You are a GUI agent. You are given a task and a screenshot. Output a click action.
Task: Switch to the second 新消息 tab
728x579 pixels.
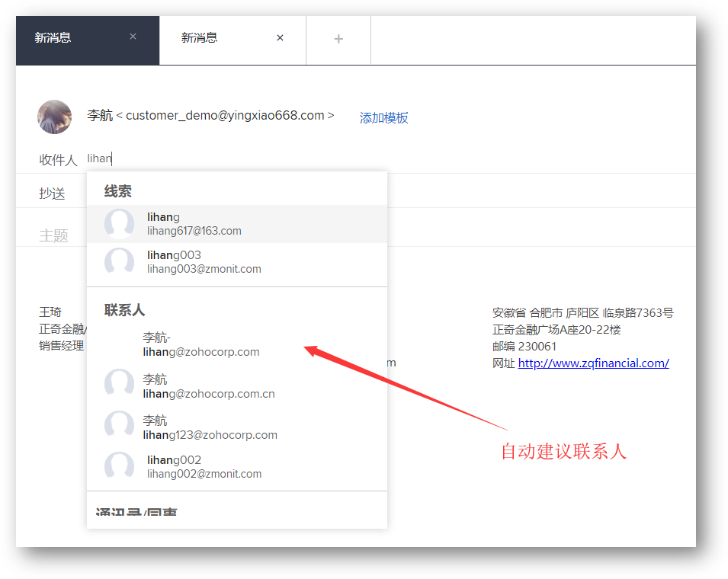point(200,38)
